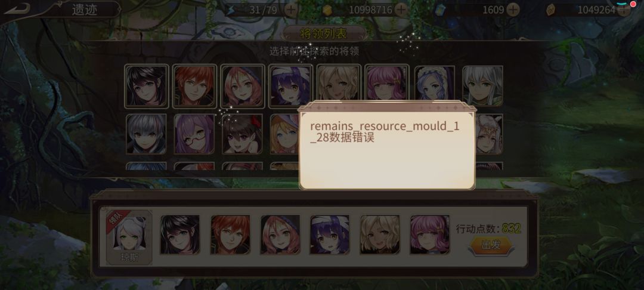
Task: Select the orange-haired general in the list's first row
Action: pos(194,87)
